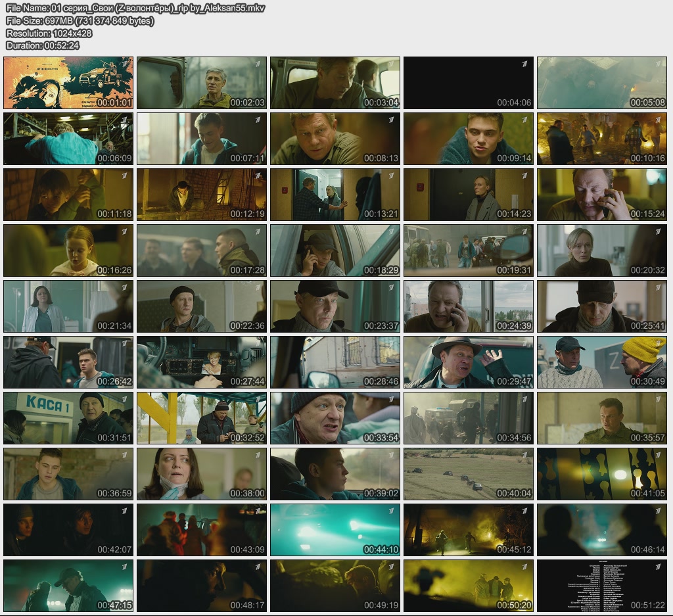Click the frame timestamped 00:21:34
The width and height of the screenshot is (673, 616).
pyautogui.click(x=68, y=306)
